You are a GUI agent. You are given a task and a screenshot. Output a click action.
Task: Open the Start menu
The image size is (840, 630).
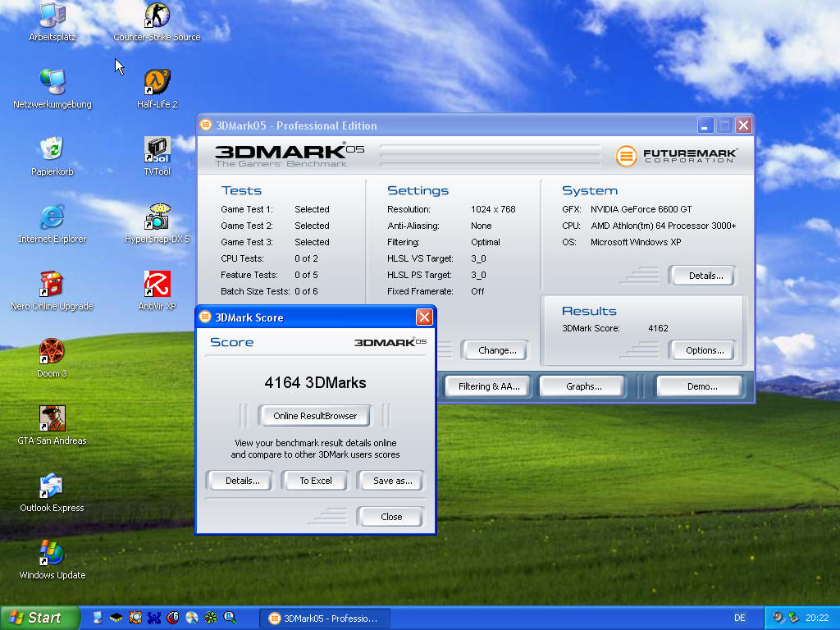click(39, 618)
